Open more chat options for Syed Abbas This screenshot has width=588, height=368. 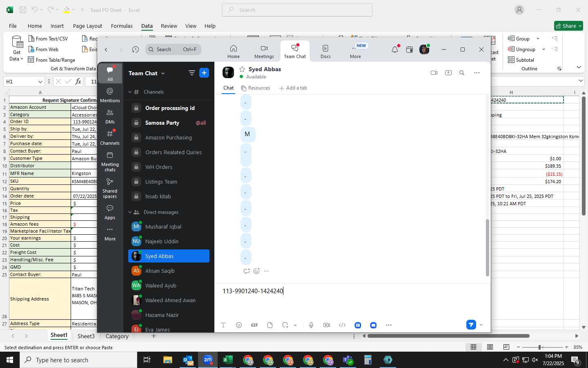coord(477,73)
